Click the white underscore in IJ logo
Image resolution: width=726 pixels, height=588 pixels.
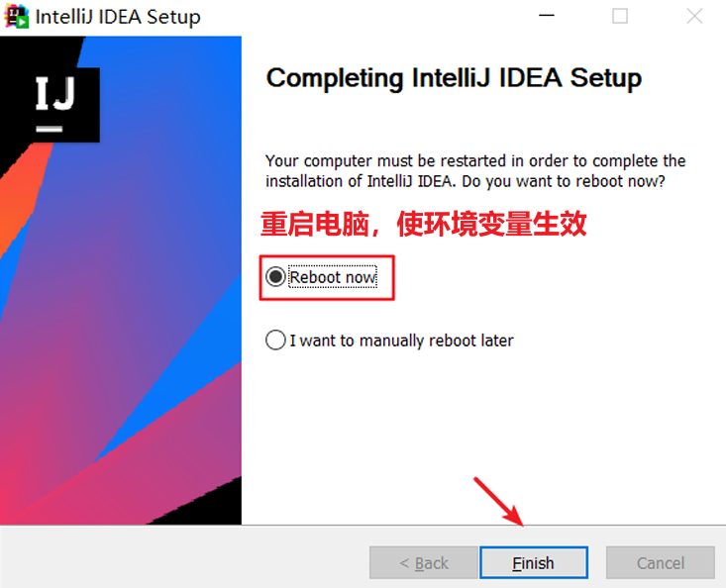[x=50, y=128]
